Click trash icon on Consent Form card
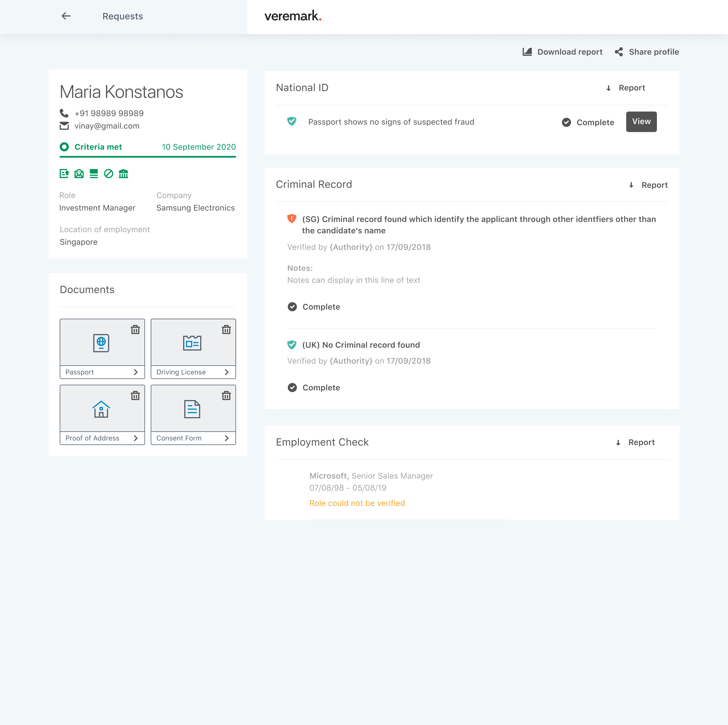This screenshot has height=725, width=728. [226, 396]
